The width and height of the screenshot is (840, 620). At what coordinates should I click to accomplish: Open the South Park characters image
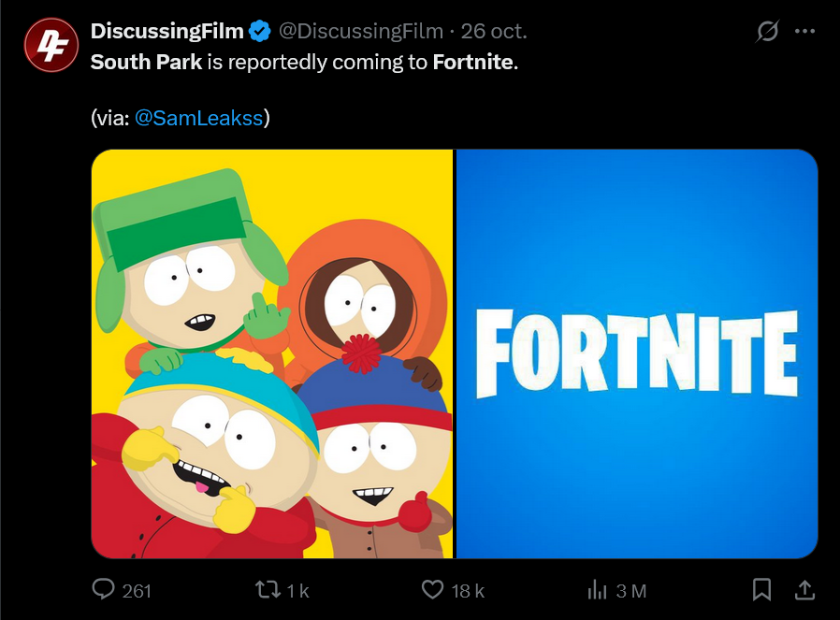tap(272, 353)
